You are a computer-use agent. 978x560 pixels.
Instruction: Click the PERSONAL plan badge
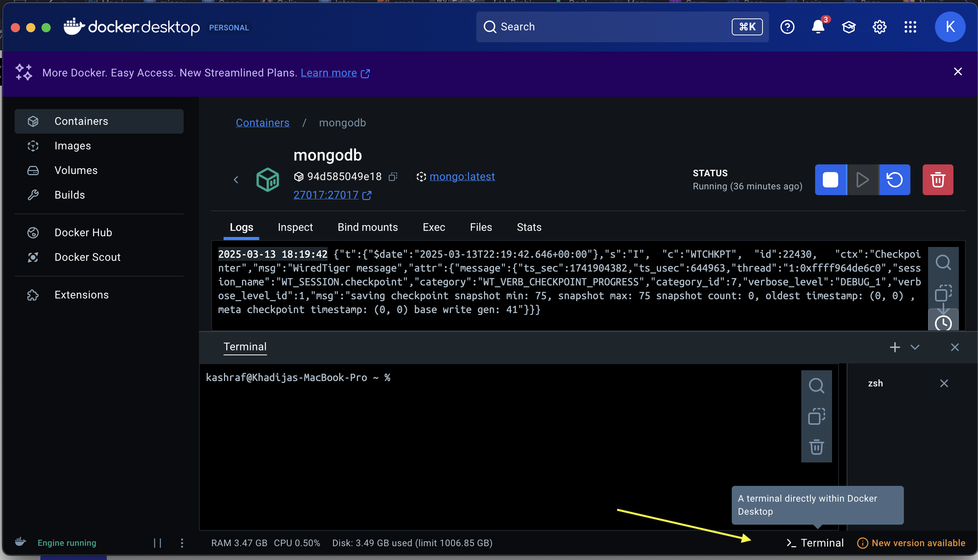click(229, 28)
